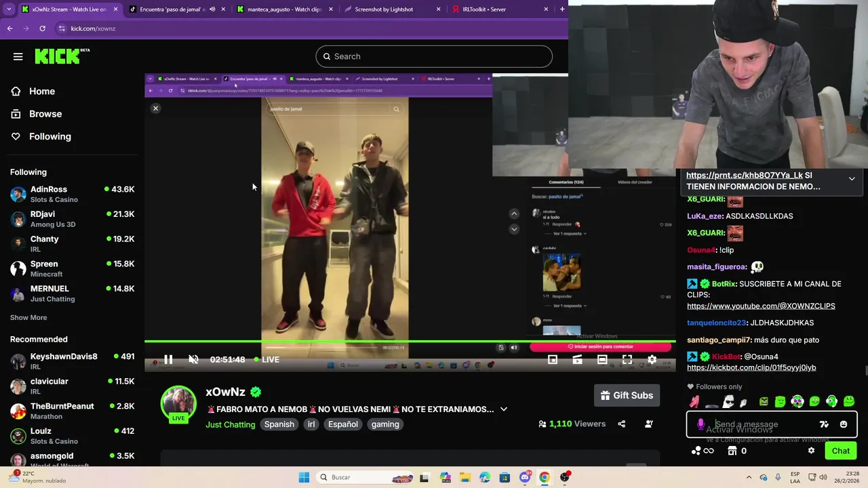Open the kickbot clip link
Viewport: 868px width, 488px height.
(751, 368)
